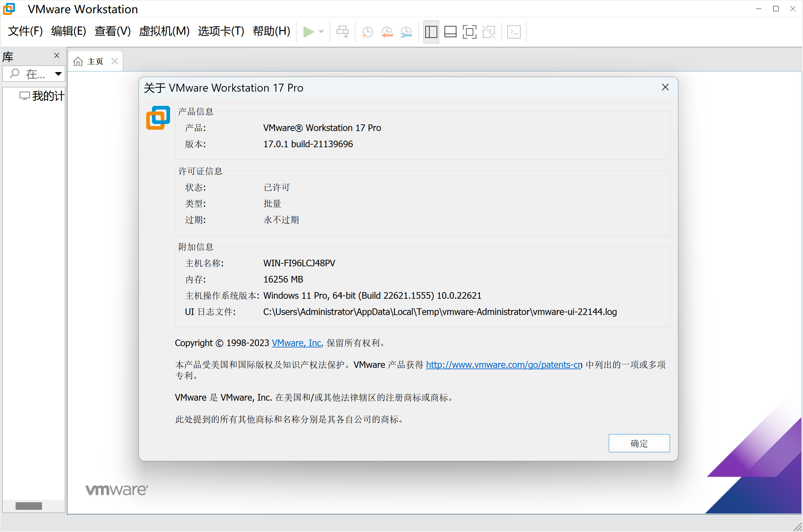Open the power options dropdown arrow
The height and width of the screenshot is (532, 803).
(x=321, y=32)
